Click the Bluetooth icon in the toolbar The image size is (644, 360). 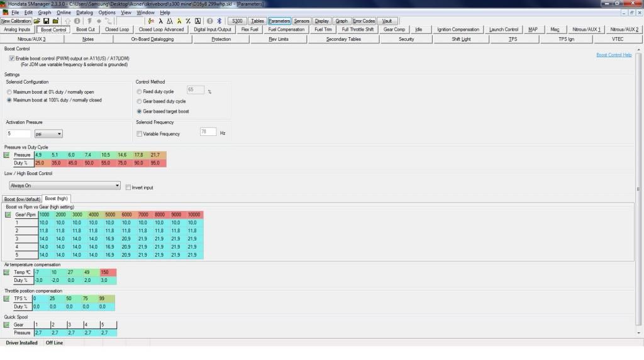pyautogui.click(x=219, y=21)
